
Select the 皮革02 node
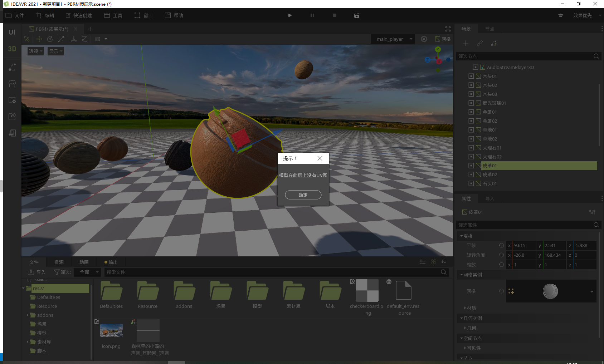coord(489,174)
